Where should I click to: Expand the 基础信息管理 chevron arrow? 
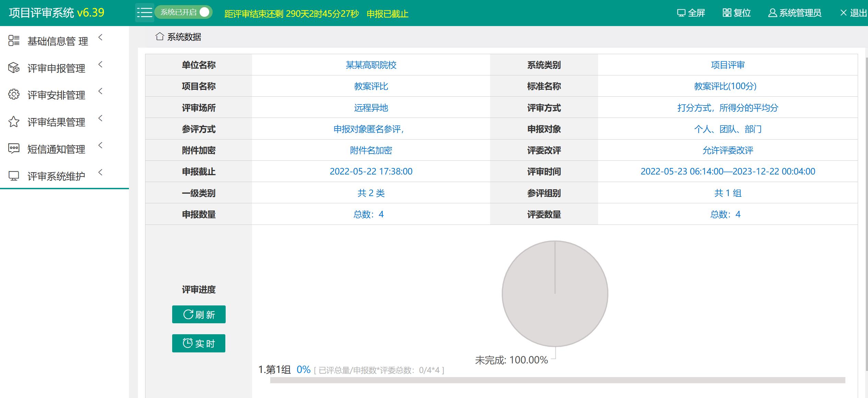[100, 37]
